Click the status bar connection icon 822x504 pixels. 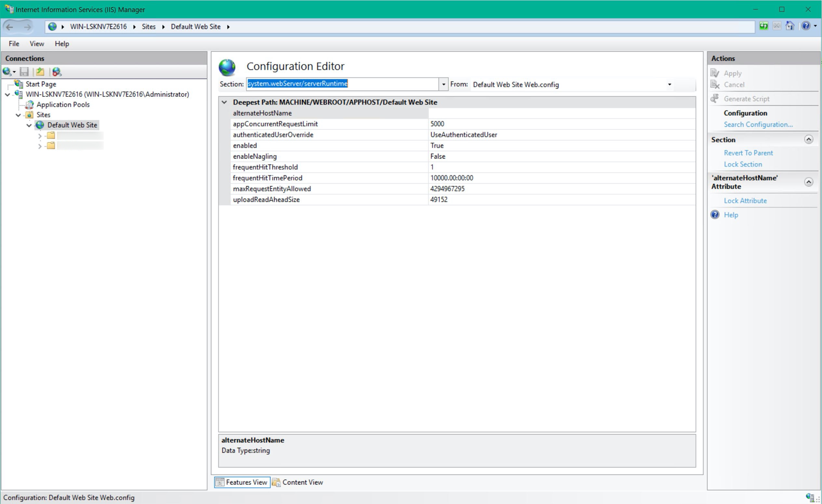pyautogui.click(x=810, y=497)
